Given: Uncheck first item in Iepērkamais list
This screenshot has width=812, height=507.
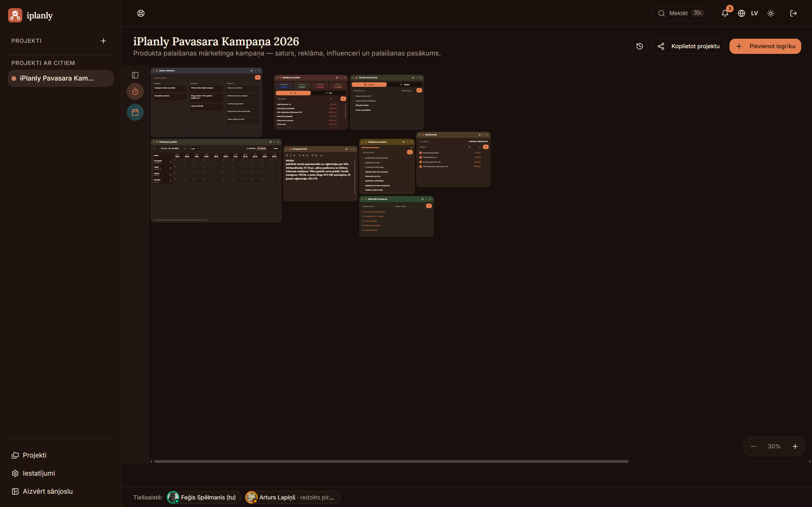Looking at the screenshot, I should click(420, 153).
